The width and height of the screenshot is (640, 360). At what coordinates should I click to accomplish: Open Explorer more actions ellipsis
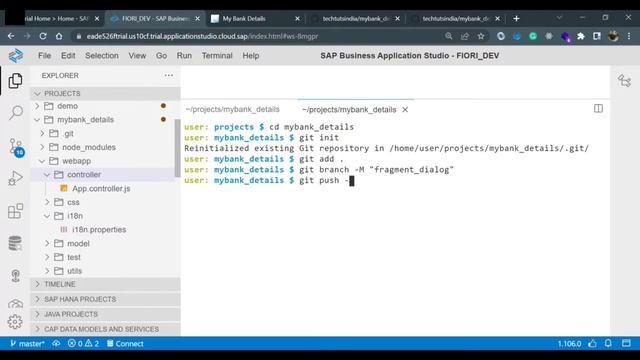[x=169, y=76]
